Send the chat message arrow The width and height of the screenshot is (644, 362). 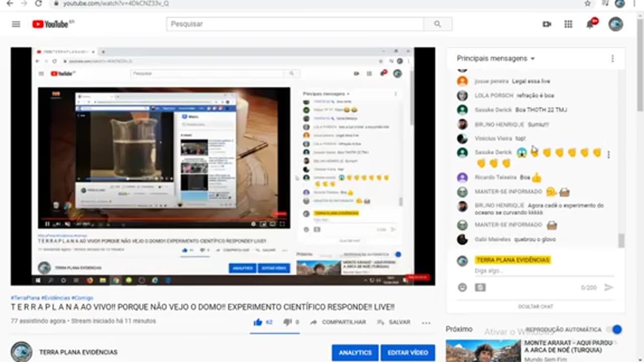pyautogui.click(x=609, y=288)
